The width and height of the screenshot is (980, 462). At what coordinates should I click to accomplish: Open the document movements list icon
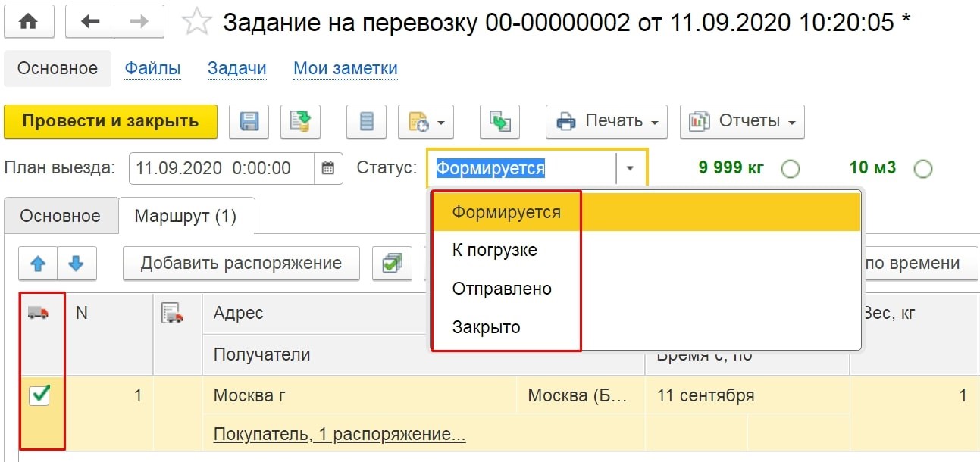pos(366,121)
